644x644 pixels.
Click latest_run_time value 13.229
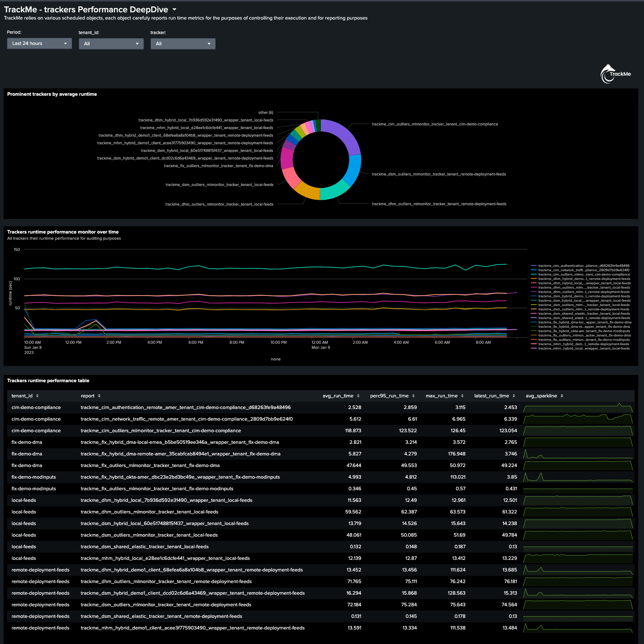point(510,558)
